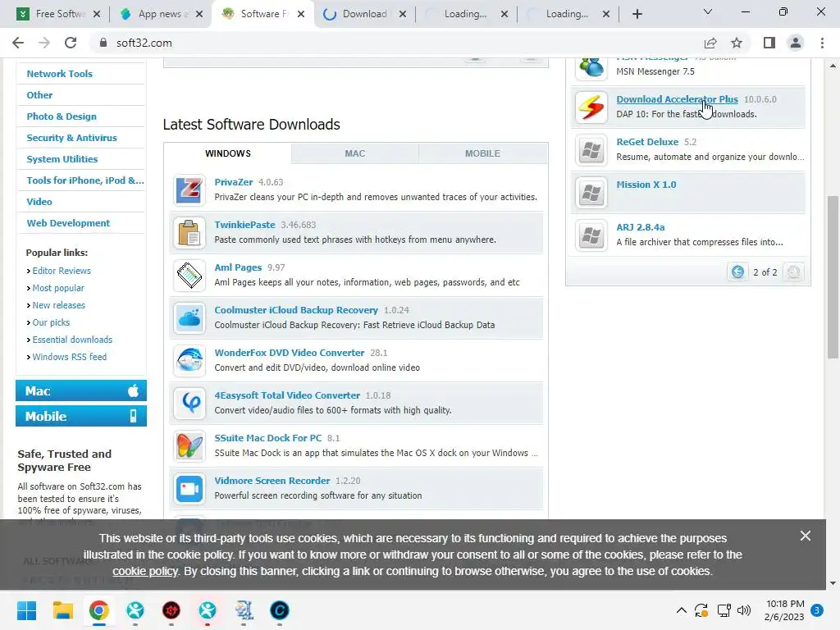The image size is (840, 630).
Task: Open a new browser tab
Action: (637, 14)
